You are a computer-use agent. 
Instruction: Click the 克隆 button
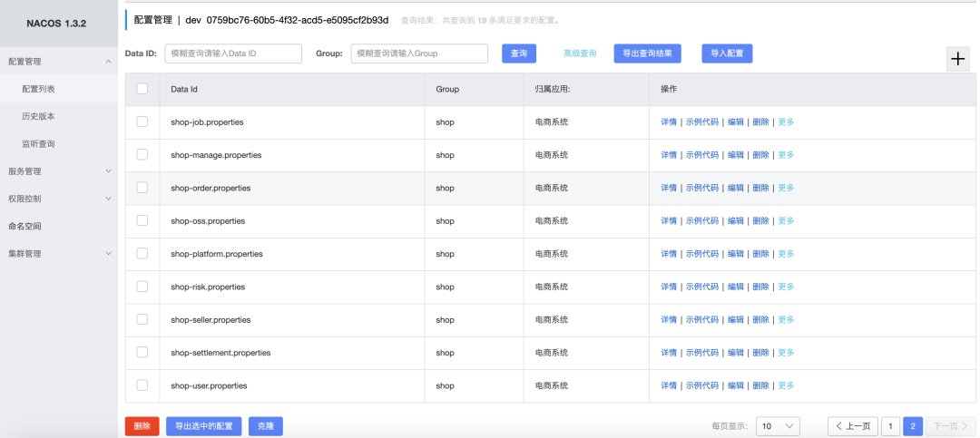coord(266,426)
